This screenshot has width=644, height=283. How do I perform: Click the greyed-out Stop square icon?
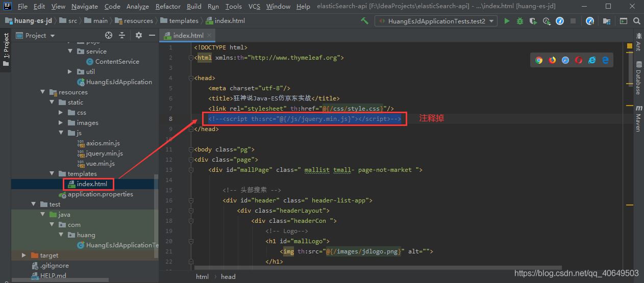pos(573,21)
